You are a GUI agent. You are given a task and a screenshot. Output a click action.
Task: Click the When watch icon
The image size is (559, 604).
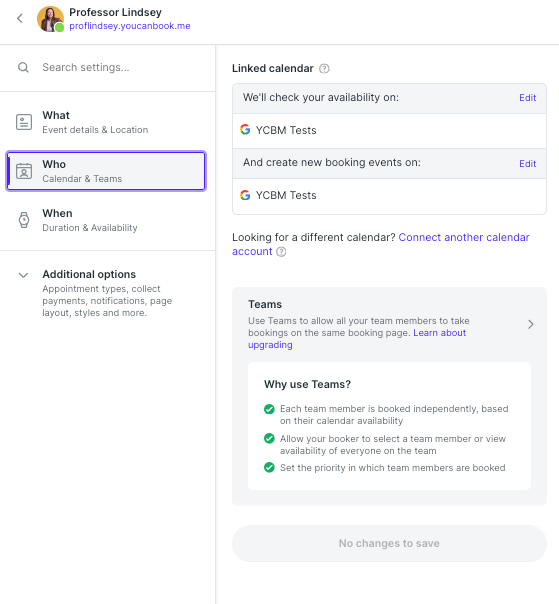pyautogui.click(x=24, y=220)
